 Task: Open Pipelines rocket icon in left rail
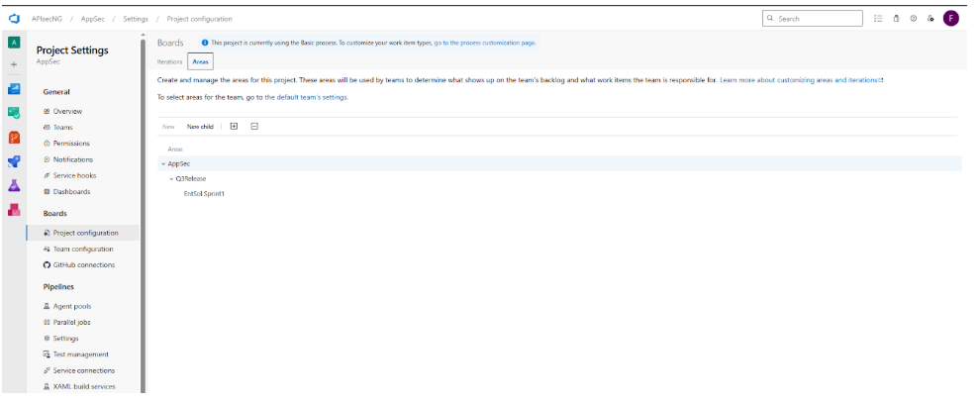tap(14, 161)
